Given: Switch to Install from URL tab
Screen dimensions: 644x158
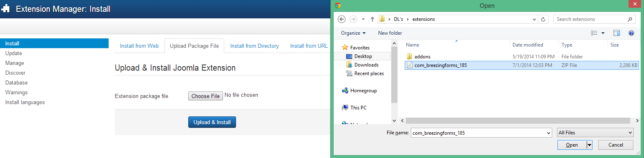Looking at the screenshot, I should tap(309, 46).
